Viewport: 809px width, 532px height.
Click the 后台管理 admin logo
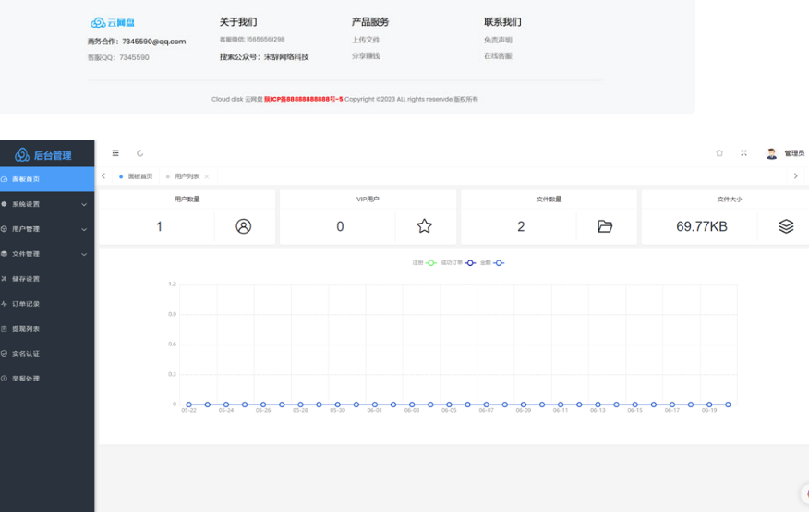click(x=43, y=155)
